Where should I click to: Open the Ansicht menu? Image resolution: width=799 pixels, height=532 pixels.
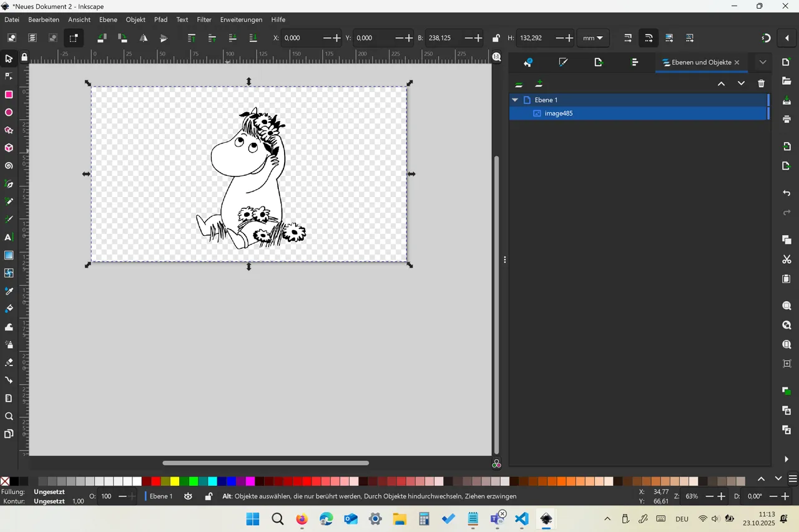pos(79,20)
